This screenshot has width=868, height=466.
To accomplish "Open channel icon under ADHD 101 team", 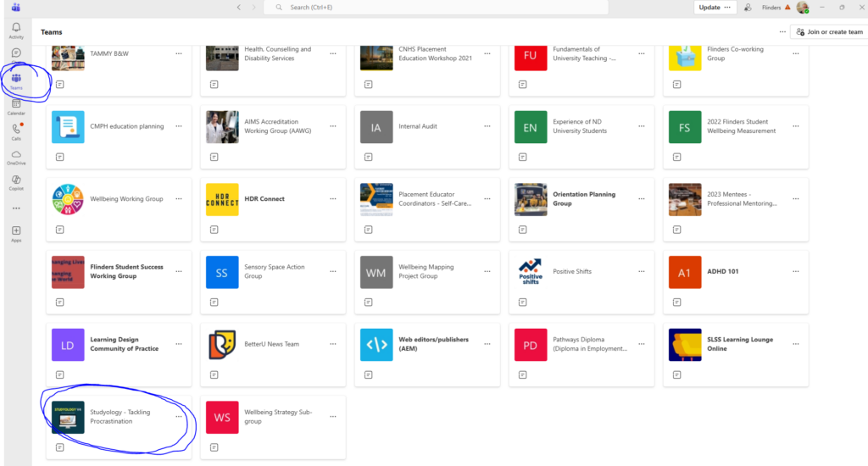I will (x=676, y=302).
